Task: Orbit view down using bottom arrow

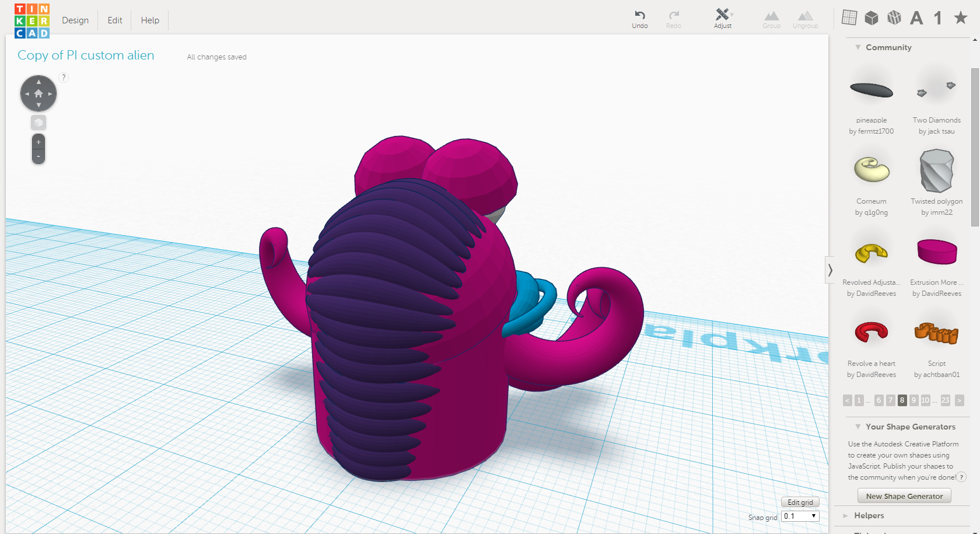Action: pos(38,105)
